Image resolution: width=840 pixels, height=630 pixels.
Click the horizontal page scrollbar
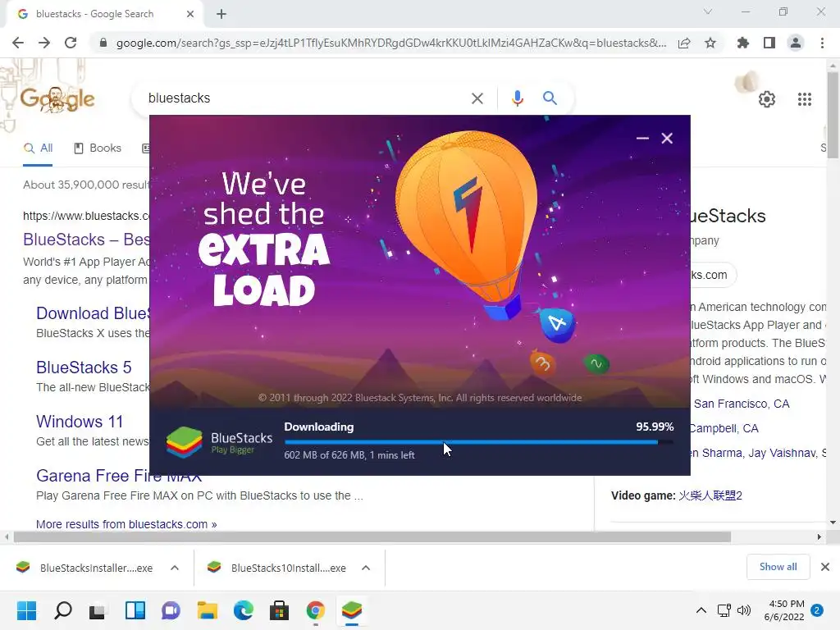(x=372, y=536)
